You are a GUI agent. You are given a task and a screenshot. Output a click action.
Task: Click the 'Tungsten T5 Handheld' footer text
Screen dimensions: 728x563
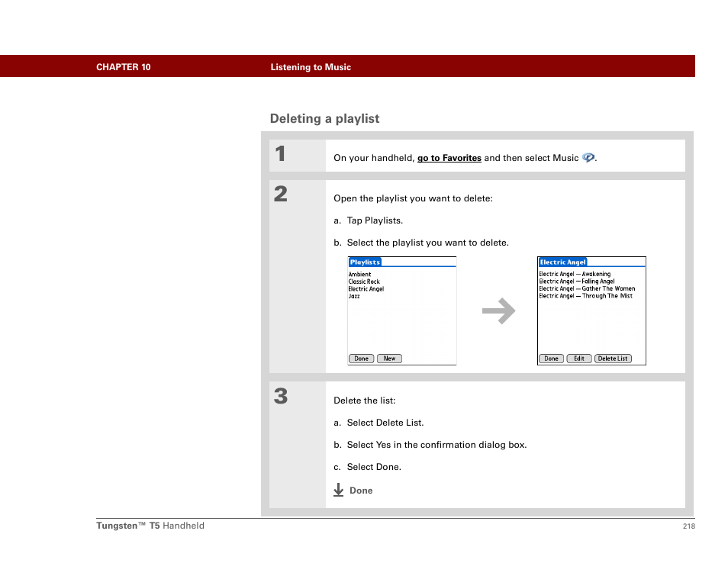tap(150, 526)
